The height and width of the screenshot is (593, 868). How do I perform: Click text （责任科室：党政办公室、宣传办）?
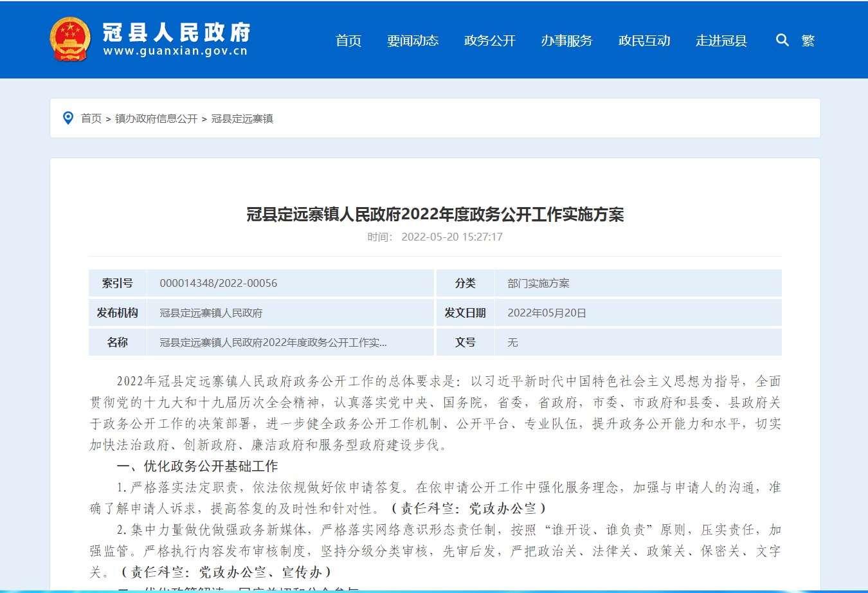coord(226,572)
